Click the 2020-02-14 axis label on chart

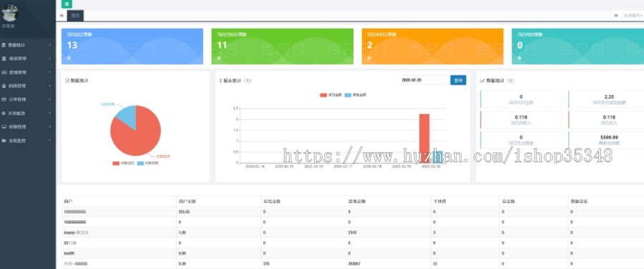pyautogui.click(x=255, y=167)
